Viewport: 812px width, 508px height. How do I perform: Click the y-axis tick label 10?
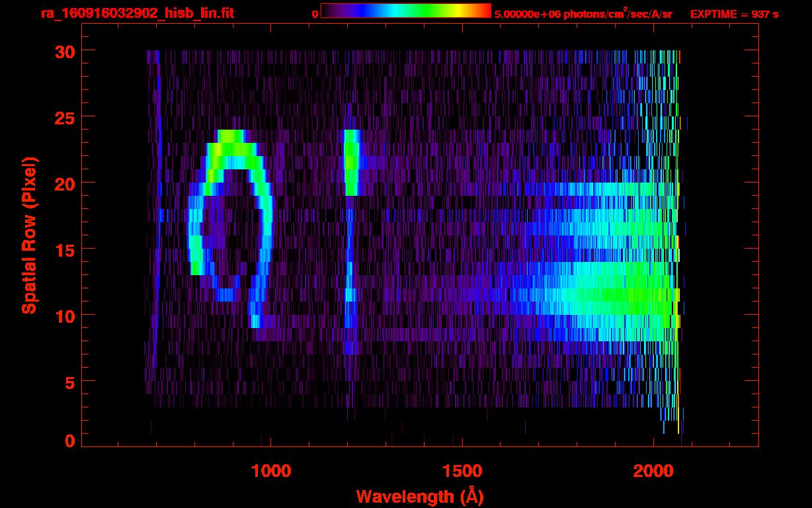(x=63, y=316)
